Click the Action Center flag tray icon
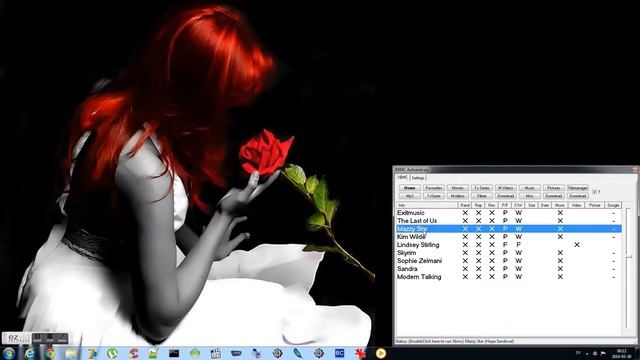The image size is (640, 360). coord(603,353)
